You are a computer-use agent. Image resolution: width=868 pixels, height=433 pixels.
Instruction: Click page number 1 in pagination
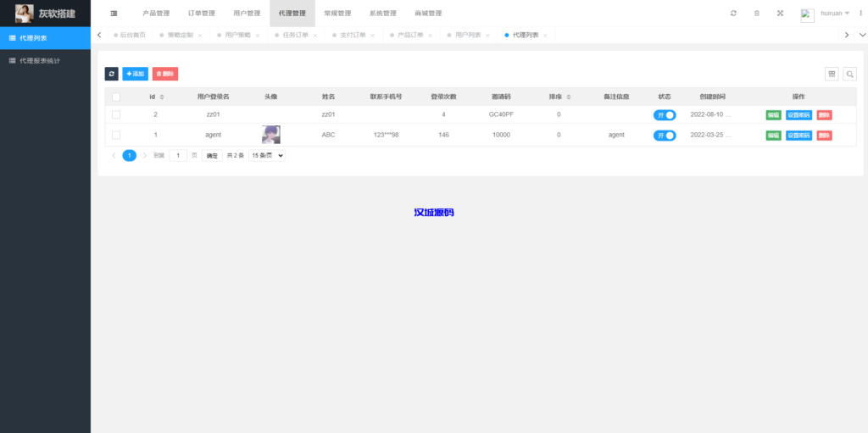point(129,156)
